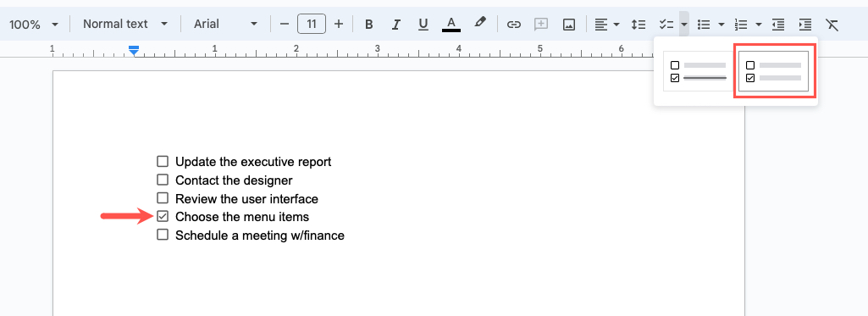Click the bulleted list icon
Screen dimensions: 868x316
click(x=704, y=25)
